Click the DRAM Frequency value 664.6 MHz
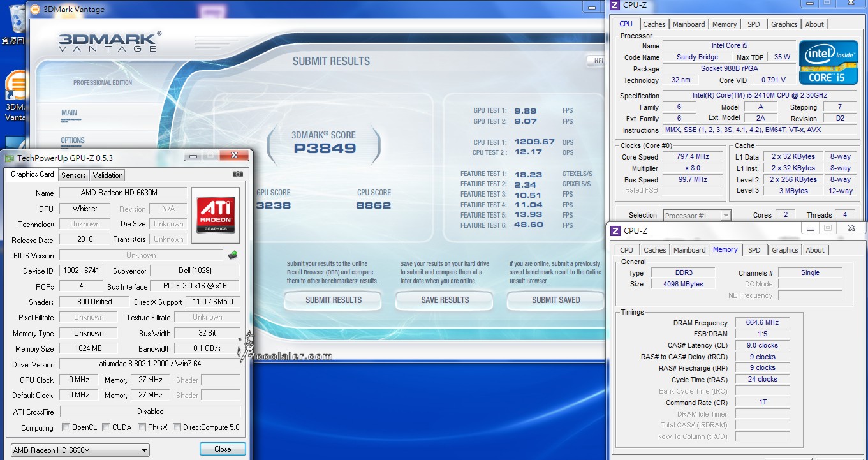This screenshot has width=868, height=460. coord(763,322)
